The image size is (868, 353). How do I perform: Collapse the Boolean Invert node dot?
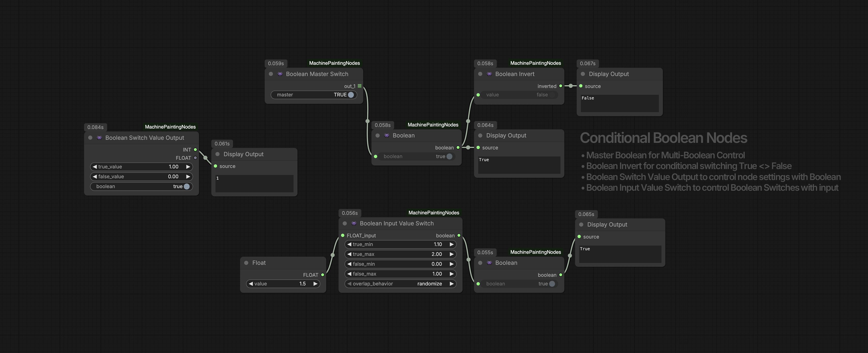coord(480,74)
